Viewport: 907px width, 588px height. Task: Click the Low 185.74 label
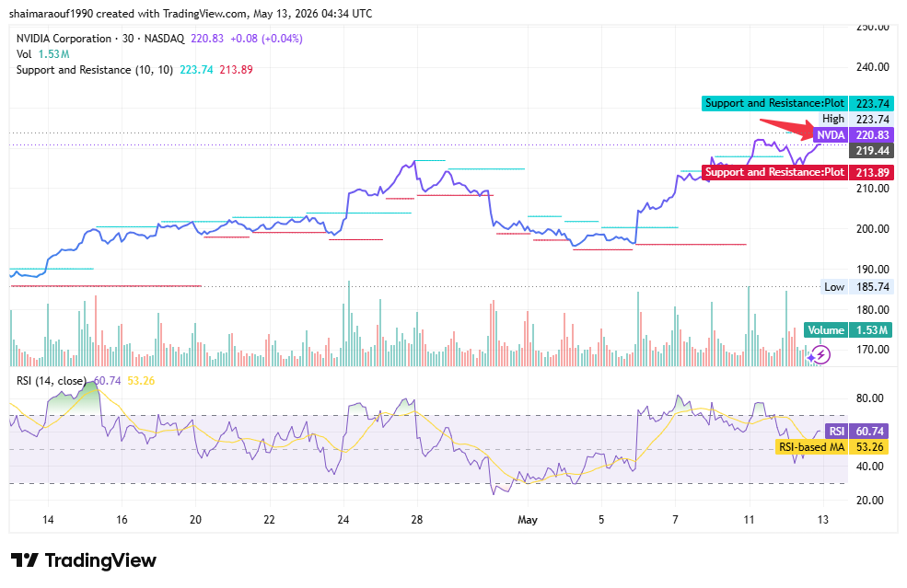tap(857, 287)
